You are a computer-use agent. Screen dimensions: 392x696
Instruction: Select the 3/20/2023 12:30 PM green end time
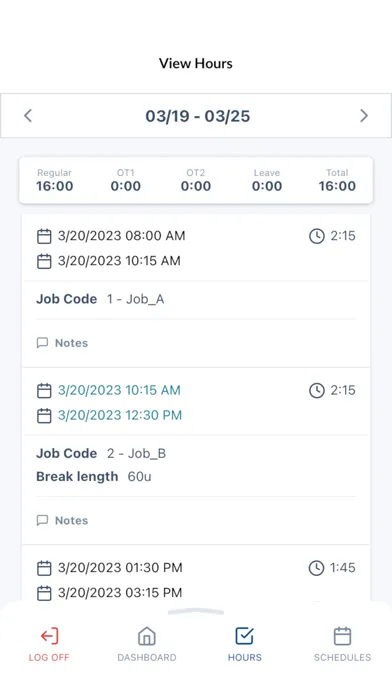[120, 415]
